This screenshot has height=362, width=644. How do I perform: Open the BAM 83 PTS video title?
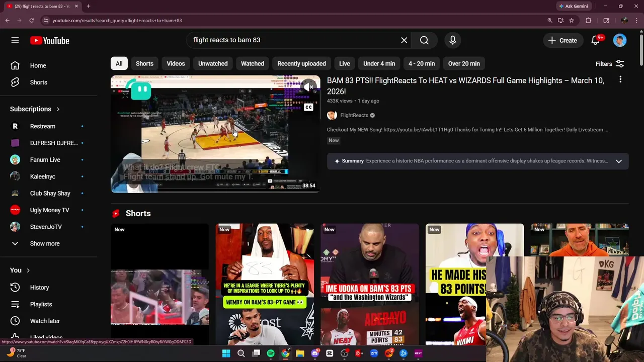465,85
